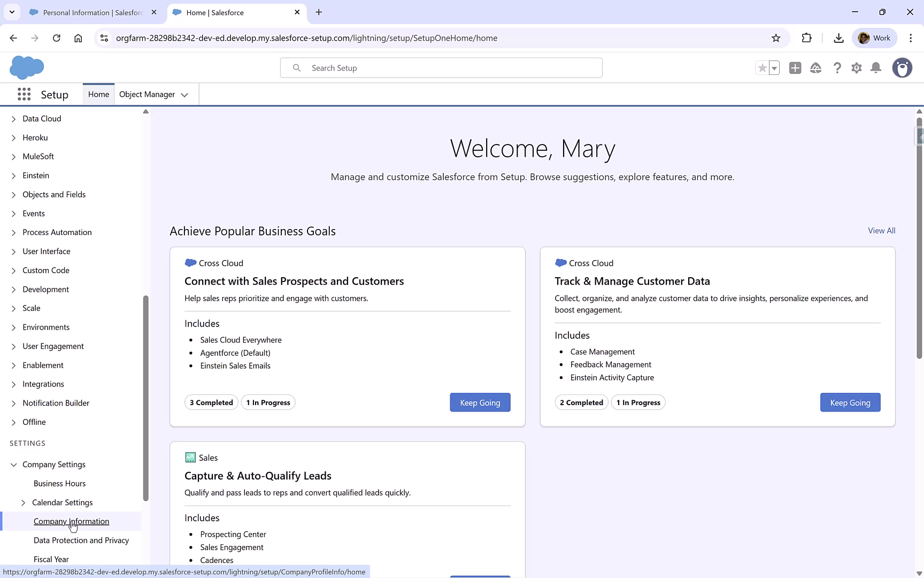
Task: Click the Salesforce cloud logo
Action: pos(27,67)
